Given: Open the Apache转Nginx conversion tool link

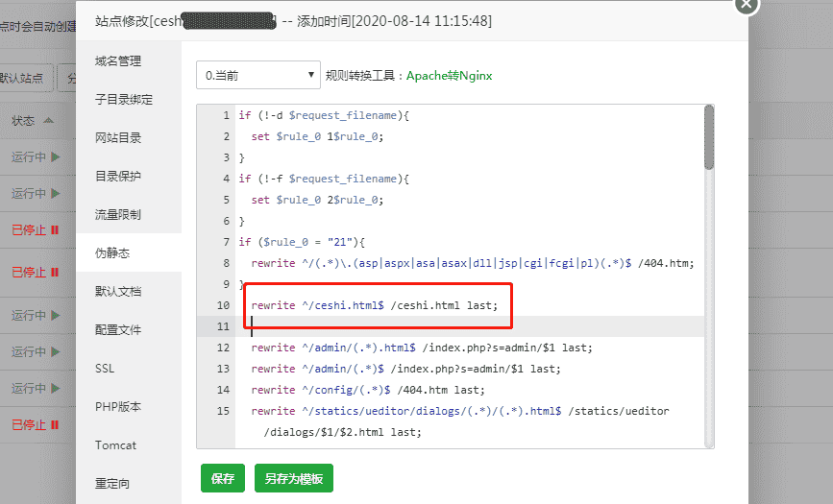Looking at the screenshot, I should click(449, 76).
